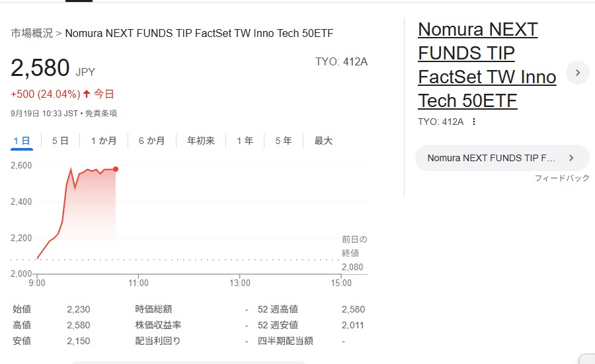Select the 1年 chart range
Screen dimensions: 595x364
tap(245, 141)
